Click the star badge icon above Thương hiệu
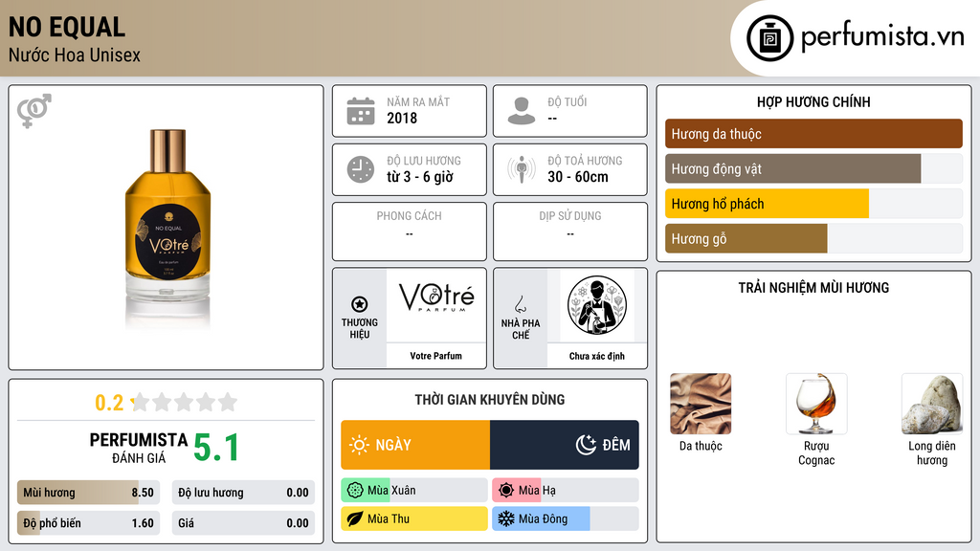Viewport: 980px width, 551px height. click(x=360, y=304)
